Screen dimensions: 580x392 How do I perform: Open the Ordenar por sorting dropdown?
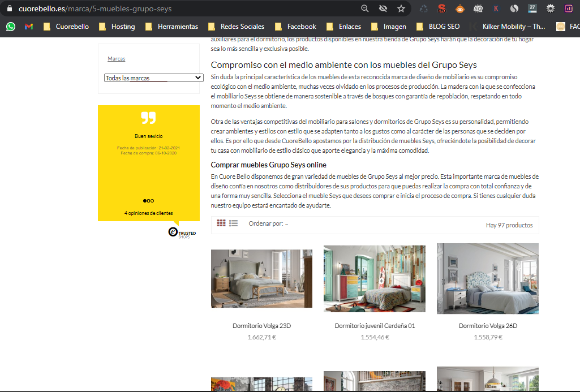(x=268, y=223)
